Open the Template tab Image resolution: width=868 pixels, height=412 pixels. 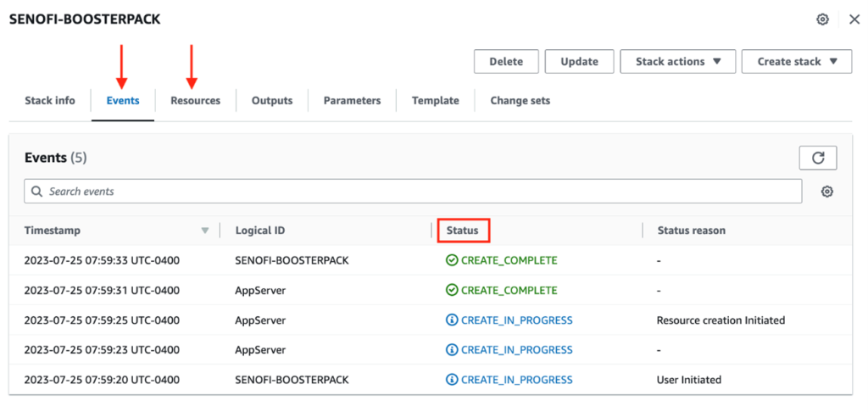(435, 101)
